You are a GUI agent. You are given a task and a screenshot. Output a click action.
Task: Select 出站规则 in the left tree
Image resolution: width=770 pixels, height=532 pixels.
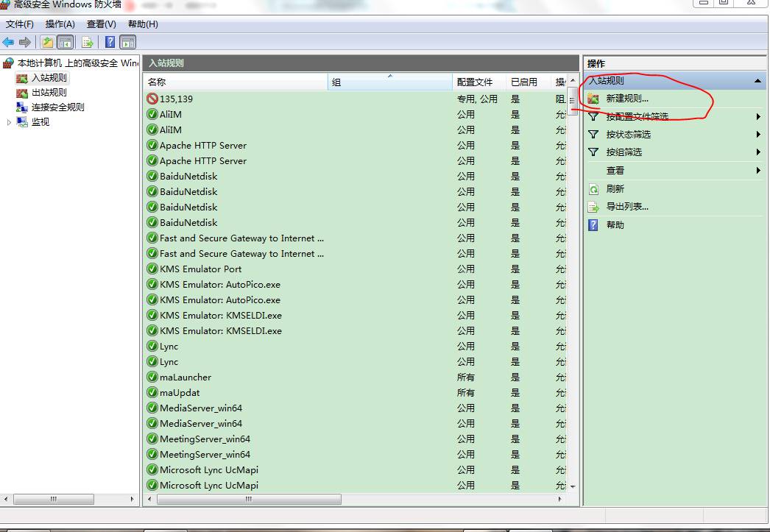(x=49, y=93)
